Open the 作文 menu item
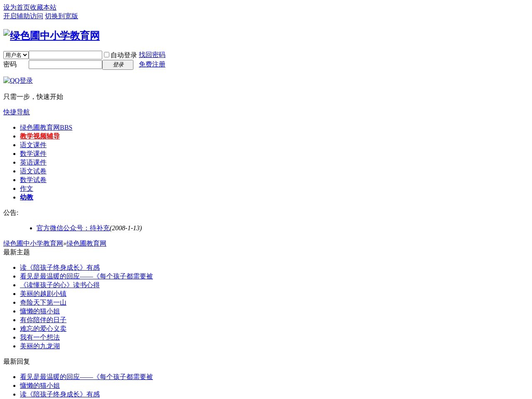Image resolution: width=532 pixels, height=399 pixels. pyautogui.click(x=27, y=189)
